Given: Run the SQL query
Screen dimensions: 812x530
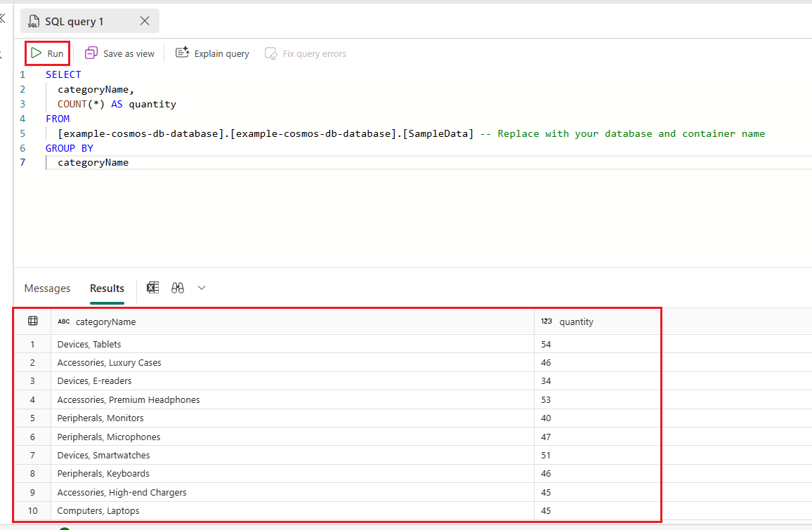Looking at the screenshot, I should tap(47, 53).
